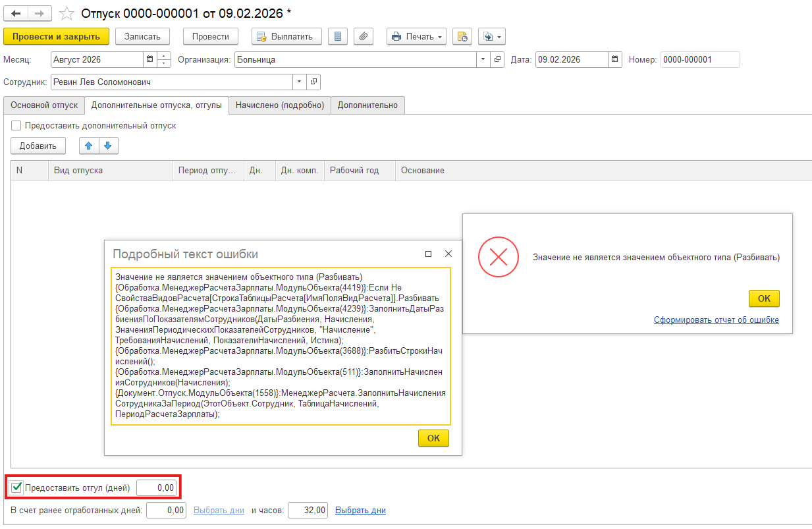The image size is (812, 529).
Task: Decrease month with the down spinner arrow
Action: 164,63
